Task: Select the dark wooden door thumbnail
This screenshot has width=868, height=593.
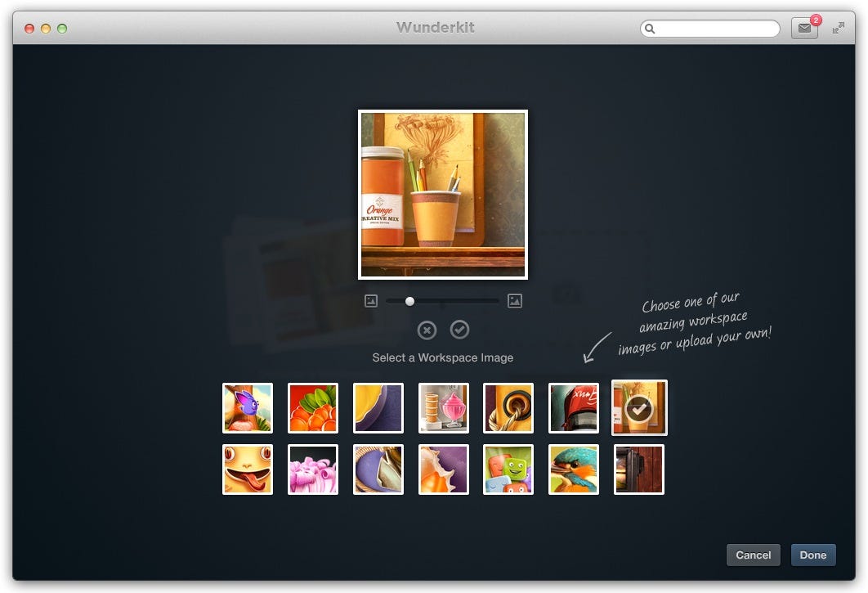Action: (639, 469)
